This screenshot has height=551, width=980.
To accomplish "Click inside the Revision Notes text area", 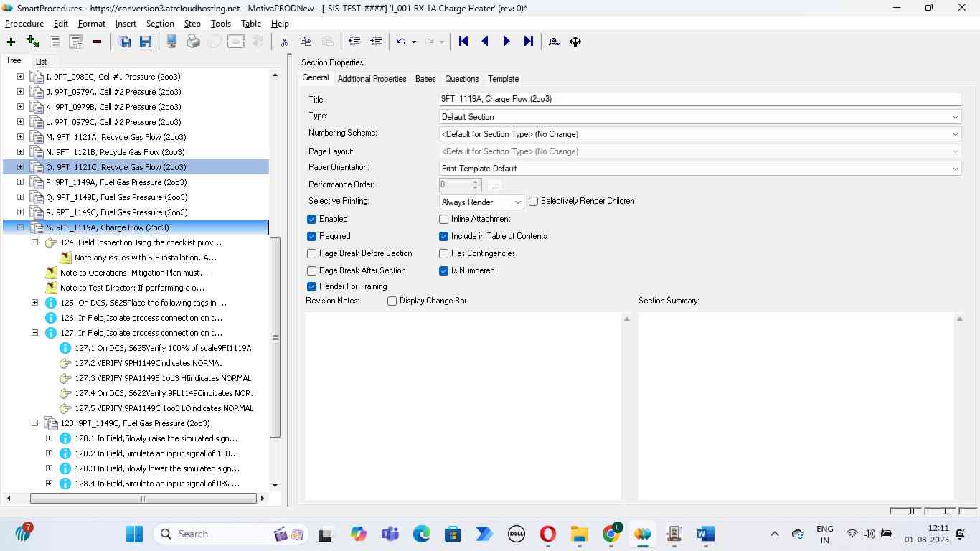I will pos(463,405).
